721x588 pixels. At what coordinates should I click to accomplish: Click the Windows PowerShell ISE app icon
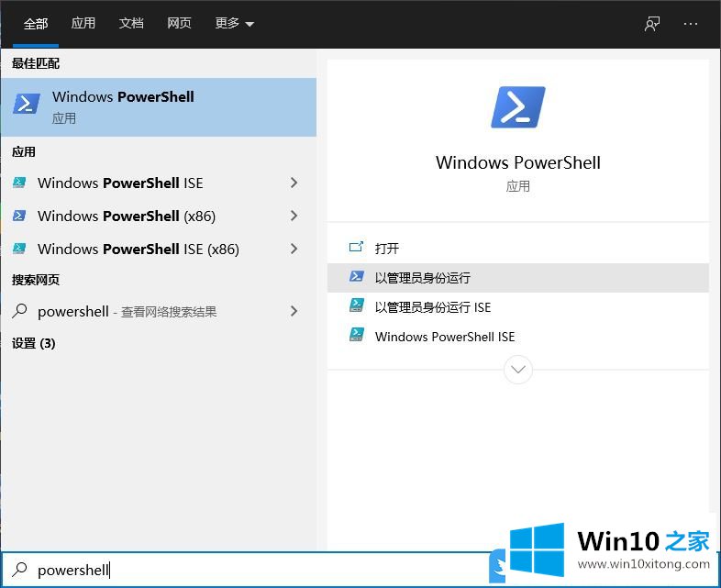click(19, 183)
